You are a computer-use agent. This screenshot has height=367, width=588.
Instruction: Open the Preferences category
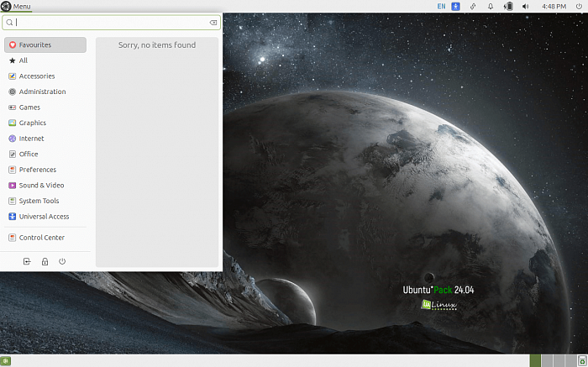point(45,170)
